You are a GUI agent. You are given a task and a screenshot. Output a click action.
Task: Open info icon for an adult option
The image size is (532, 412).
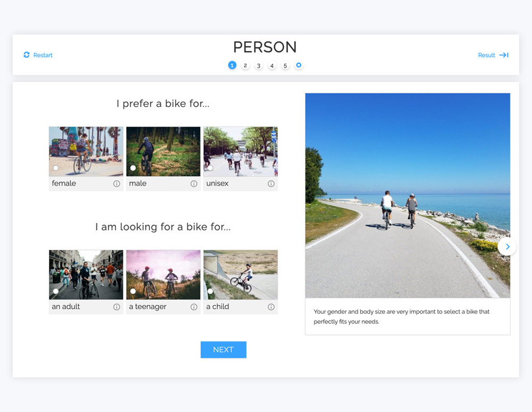(x=117, y=307)
